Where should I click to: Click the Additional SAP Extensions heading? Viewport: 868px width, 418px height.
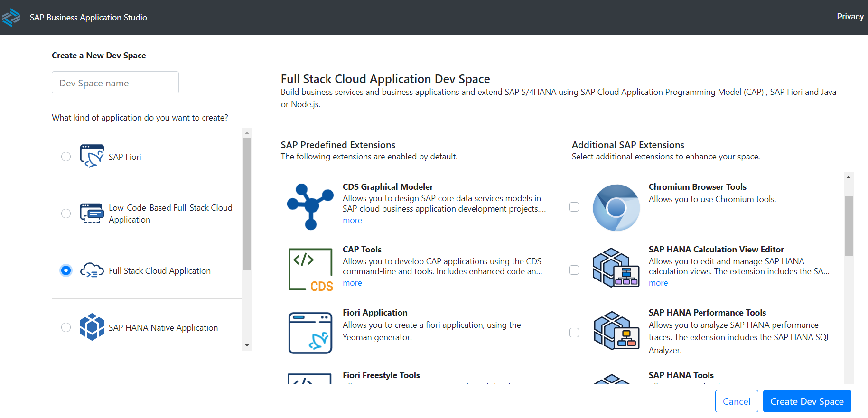coord(628,145)
